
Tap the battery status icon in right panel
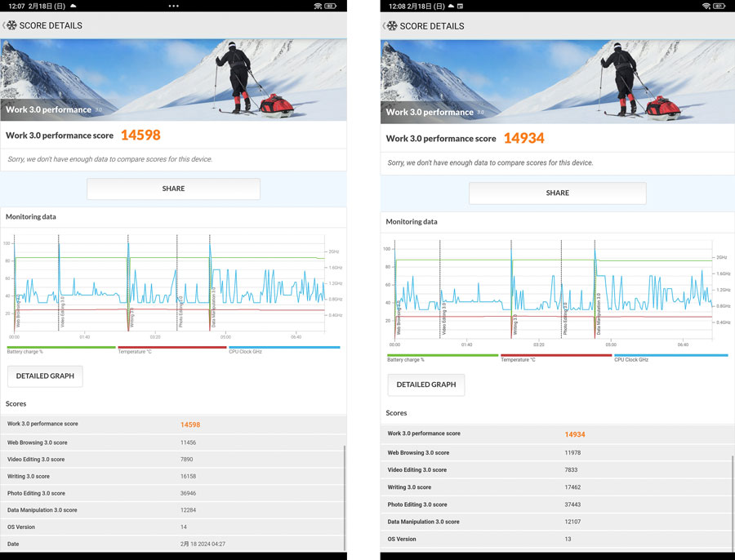(720, 6)
